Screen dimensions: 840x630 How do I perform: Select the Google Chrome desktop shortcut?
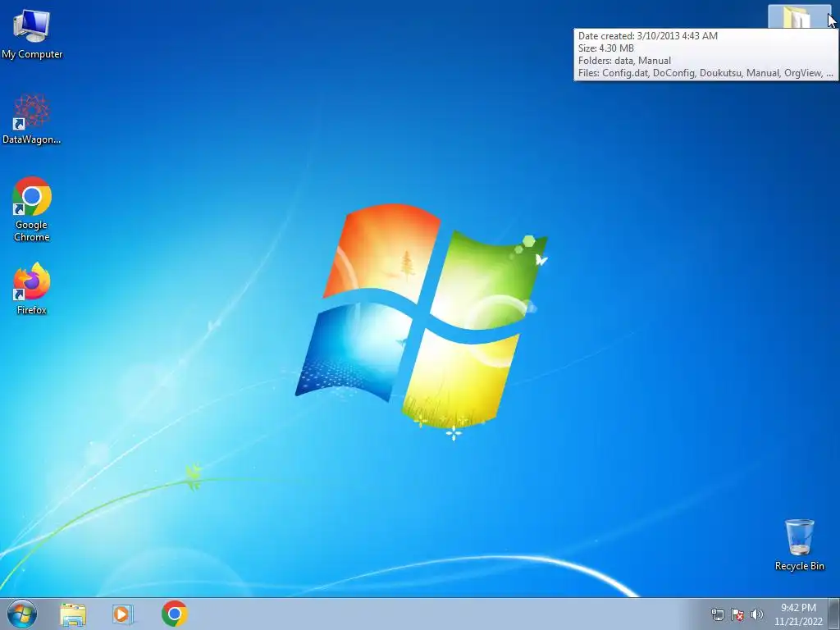click(x=32, y=208)
